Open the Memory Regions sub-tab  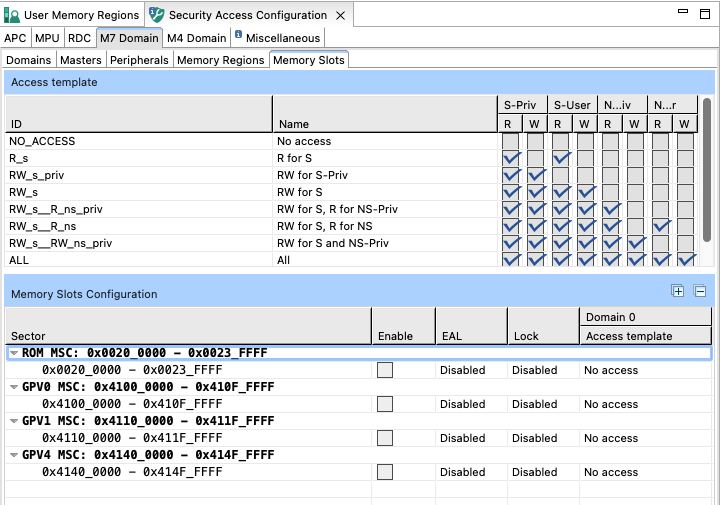221,60
